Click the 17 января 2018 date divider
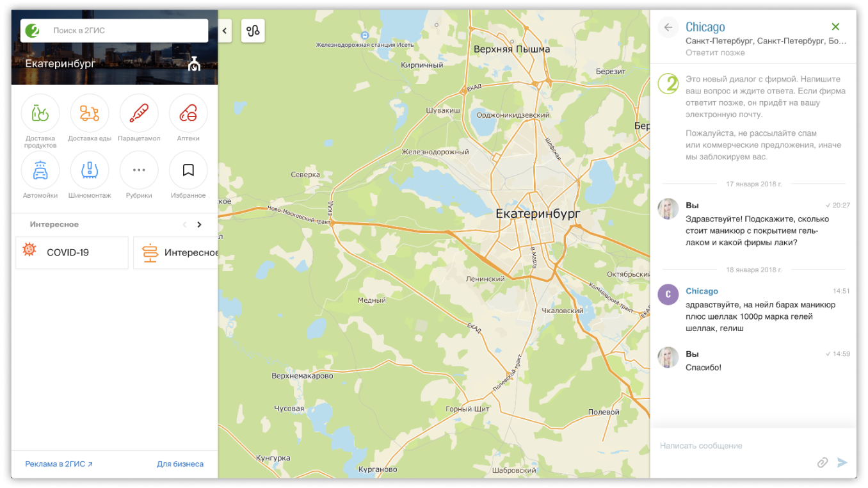 click(x=754, y=184)
